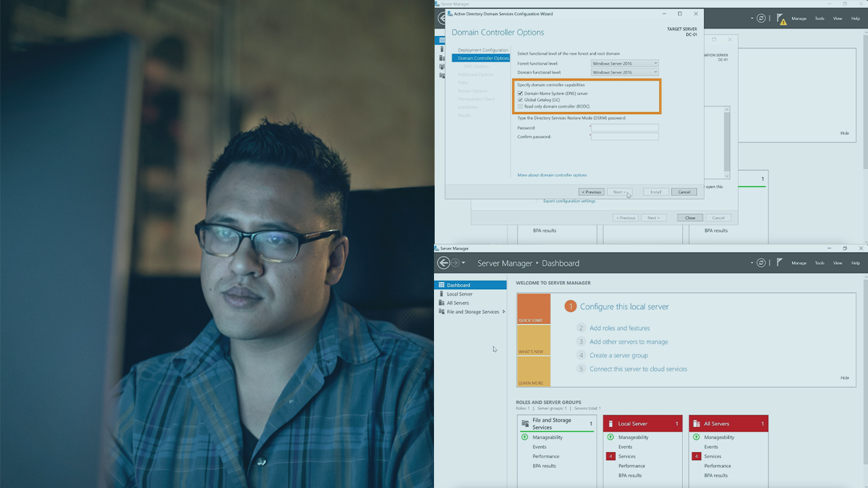
Task: Click the notifications flag with yellow warning triangle
Action: [781, 19]
